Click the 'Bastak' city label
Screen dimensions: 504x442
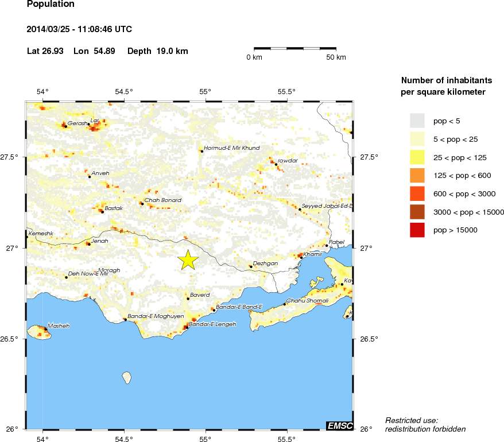click(114, 208)
